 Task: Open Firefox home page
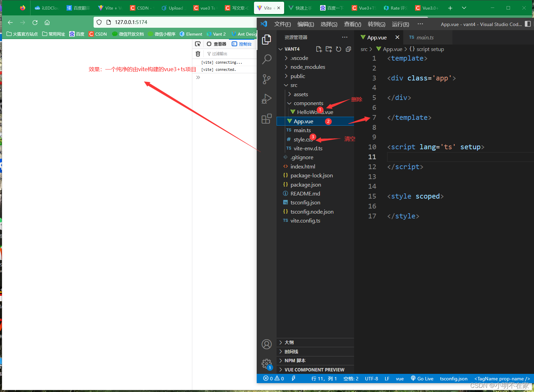tap(47, 22)
